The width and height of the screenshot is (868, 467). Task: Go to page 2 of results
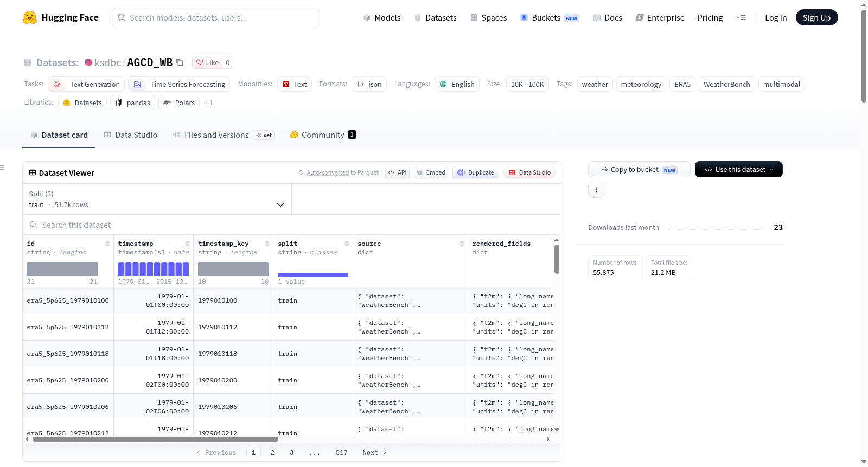pyautogui.click(x=272, y=452)
